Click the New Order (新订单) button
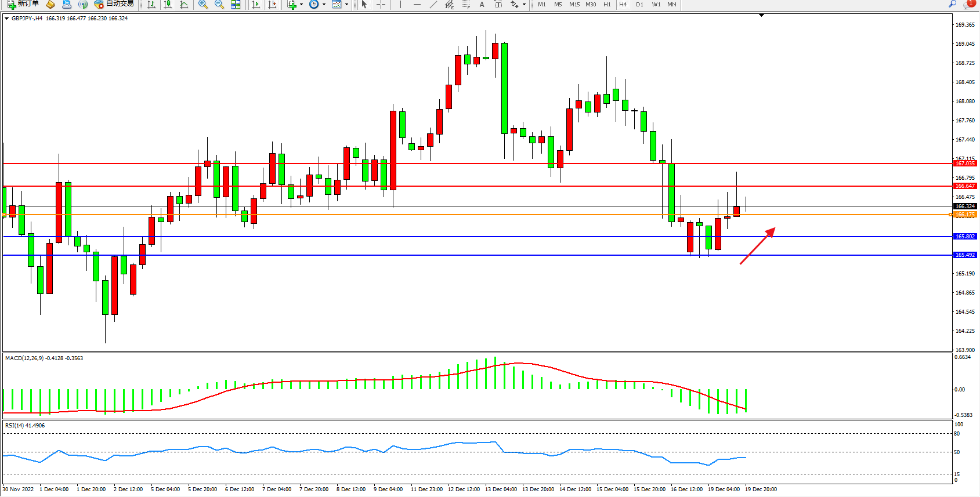The width and height of the screenshot is (980, 497). click(x=23, y=4)
